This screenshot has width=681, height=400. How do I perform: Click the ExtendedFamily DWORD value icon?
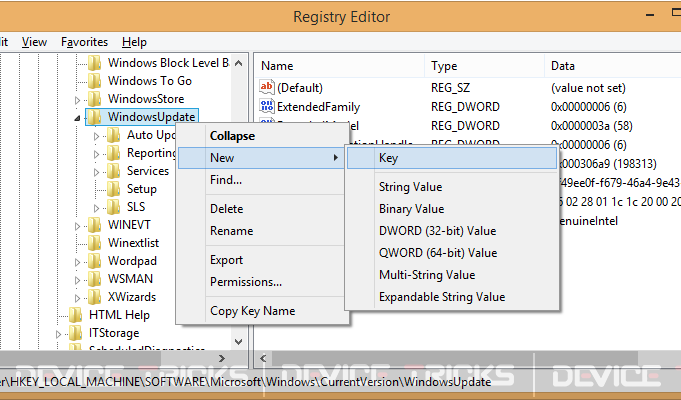[x=267, y=106]
